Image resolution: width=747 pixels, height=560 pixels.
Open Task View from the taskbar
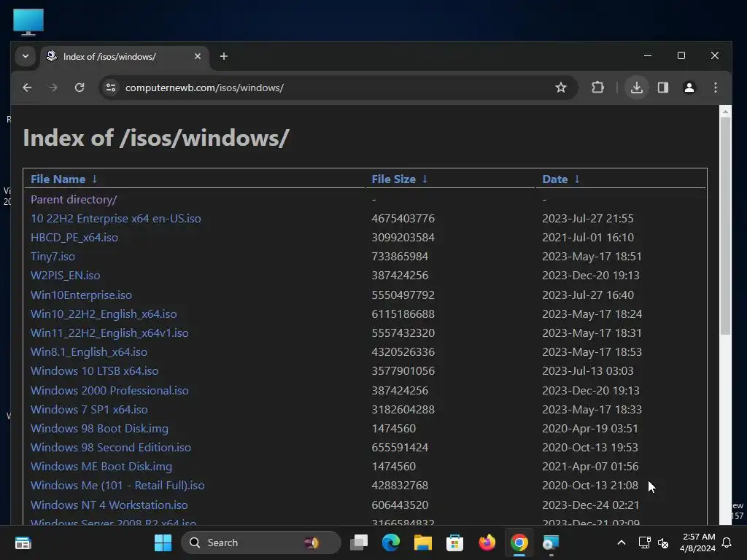(x=359, y=542)
